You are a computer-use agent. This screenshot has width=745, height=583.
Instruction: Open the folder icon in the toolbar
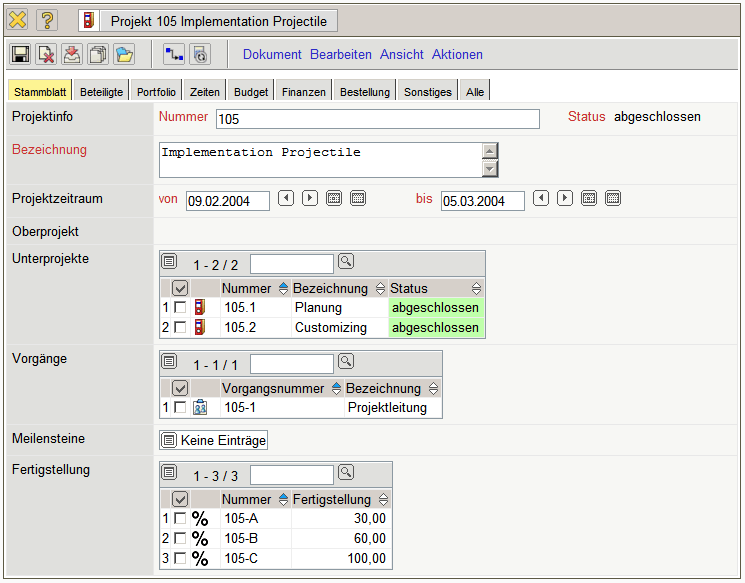click(124, 55)
